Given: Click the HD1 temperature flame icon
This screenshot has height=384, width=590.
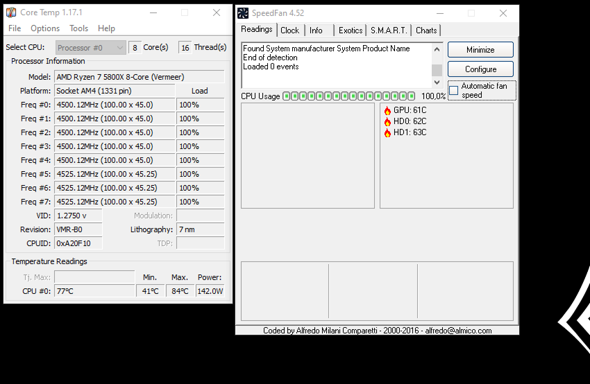Looking at the screenshot, I should 388,133.
